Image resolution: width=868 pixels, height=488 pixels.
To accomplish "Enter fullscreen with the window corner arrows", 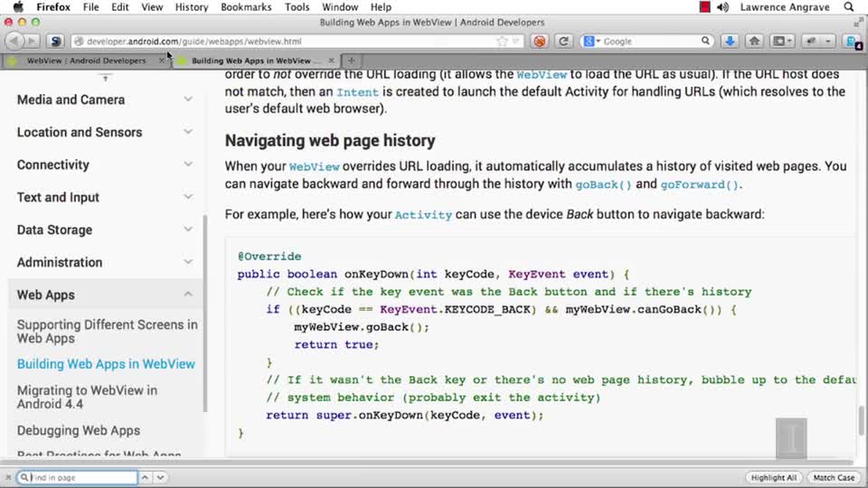I will 859,22.
